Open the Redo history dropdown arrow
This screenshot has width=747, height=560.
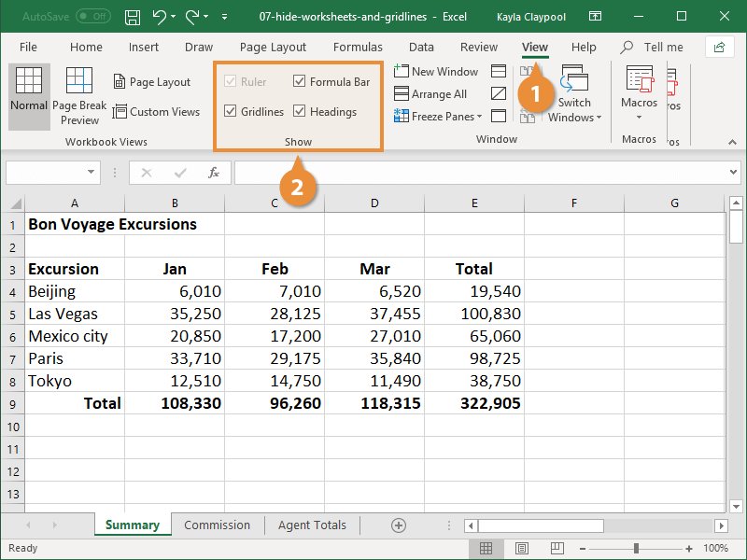[x=205, y=17]
